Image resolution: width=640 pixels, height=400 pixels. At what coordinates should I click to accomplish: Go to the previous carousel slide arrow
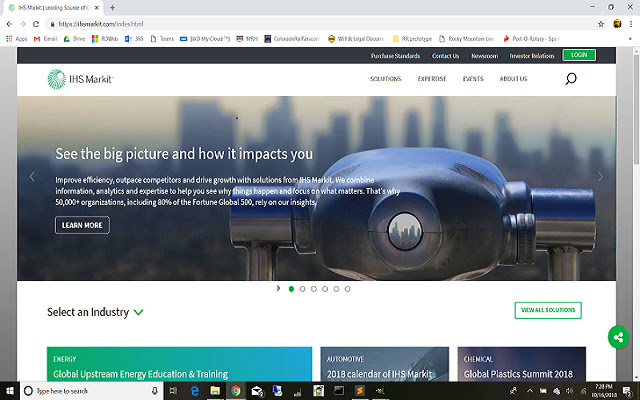point(32,176)
